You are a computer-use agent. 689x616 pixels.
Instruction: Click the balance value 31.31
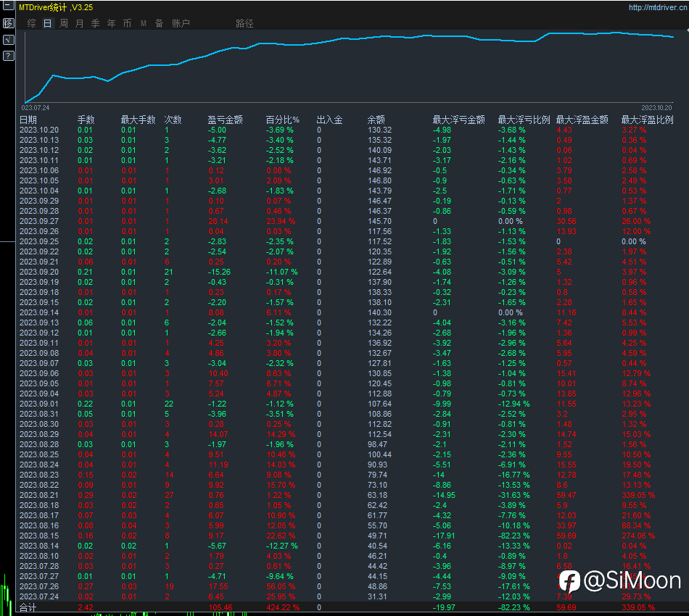pyautogui.click(x=377, y=596)
